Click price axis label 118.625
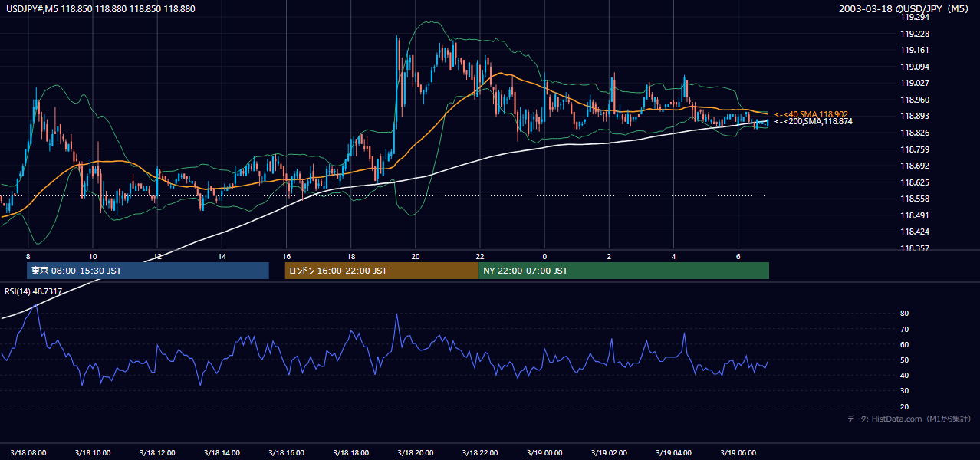Screen dimensions: 980x460 (x=914, y=182)
